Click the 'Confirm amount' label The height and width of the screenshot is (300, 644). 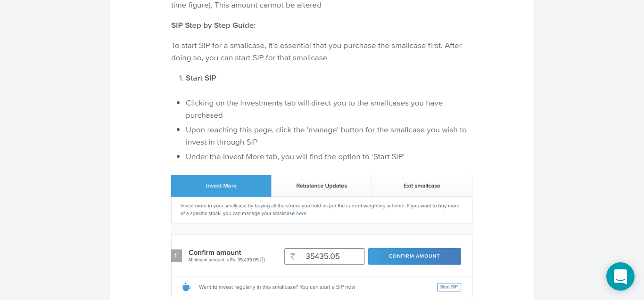coord(215,252)
